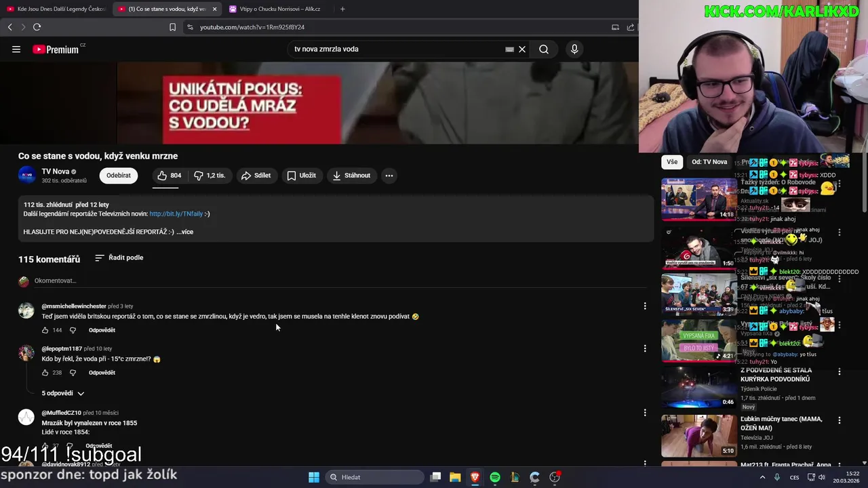
Task: Bookmark this page in the browser
Action: tap(172, 27)
